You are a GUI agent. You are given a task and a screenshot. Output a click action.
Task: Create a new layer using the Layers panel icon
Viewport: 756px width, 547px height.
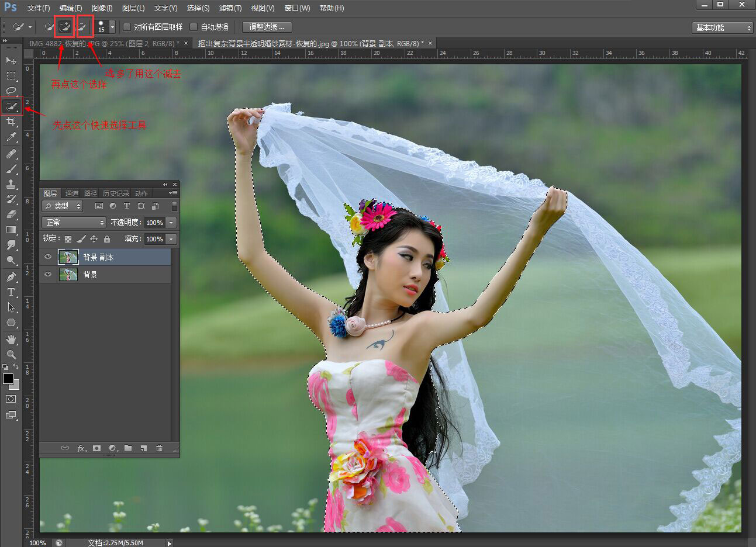click(x=143, y=448)
